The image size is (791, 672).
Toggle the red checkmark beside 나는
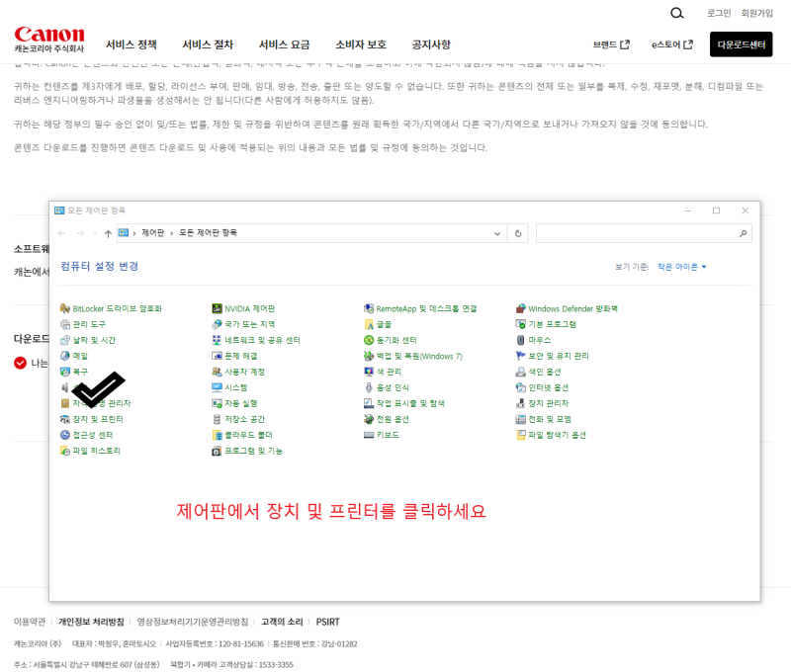[22, 362]
